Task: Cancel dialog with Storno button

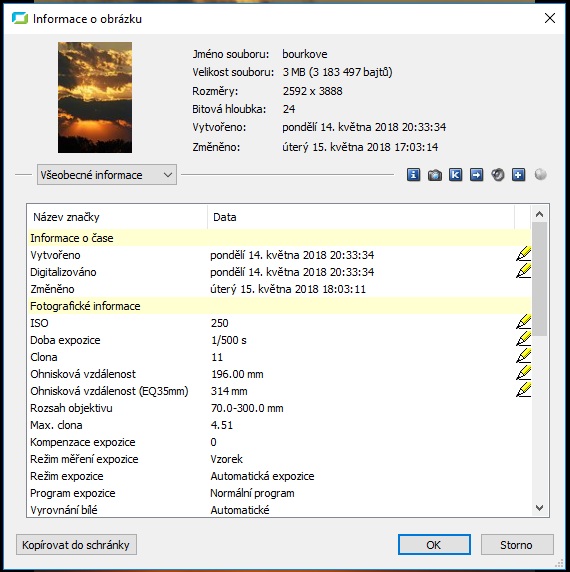Action: (x=517, y=545)
